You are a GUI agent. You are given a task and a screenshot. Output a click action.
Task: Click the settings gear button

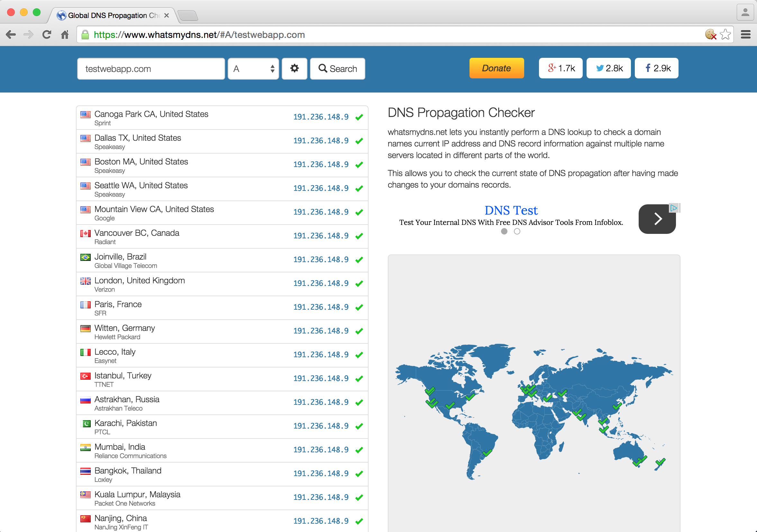coord(294,68)
